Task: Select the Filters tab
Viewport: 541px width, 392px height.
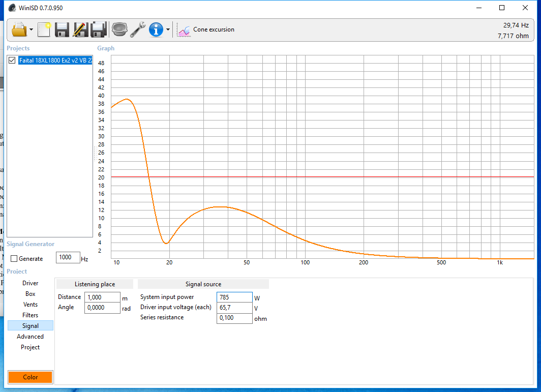Action: (31, 315)
